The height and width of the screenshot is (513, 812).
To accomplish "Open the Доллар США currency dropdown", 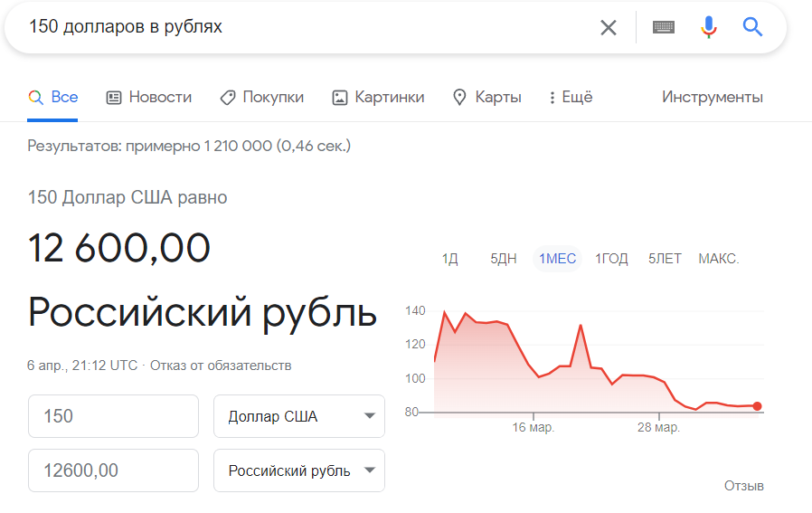I will 299,416.
